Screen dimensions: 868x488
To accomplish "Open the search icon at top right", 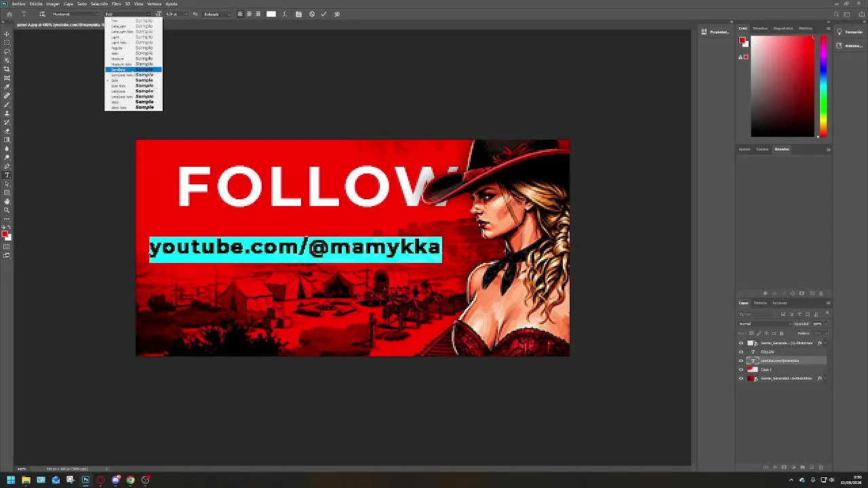I will (x=837, y=14).
